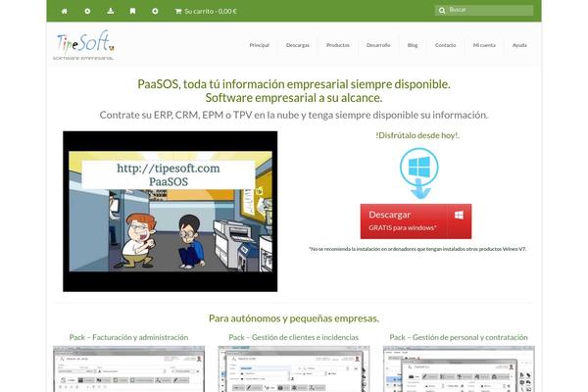Open the Contacto menu item
Screen dimensions: 588x392
click(x=446, y=45)
